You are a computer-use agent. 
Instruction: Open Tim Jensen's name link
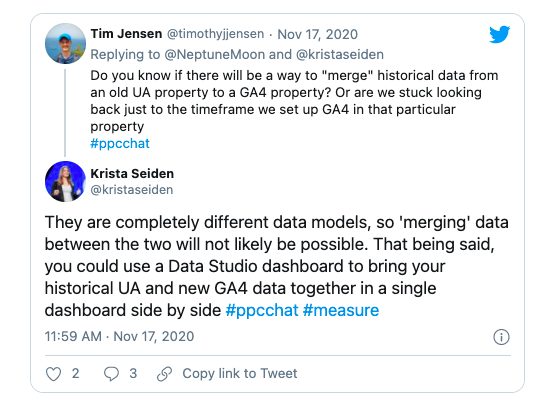126,34
